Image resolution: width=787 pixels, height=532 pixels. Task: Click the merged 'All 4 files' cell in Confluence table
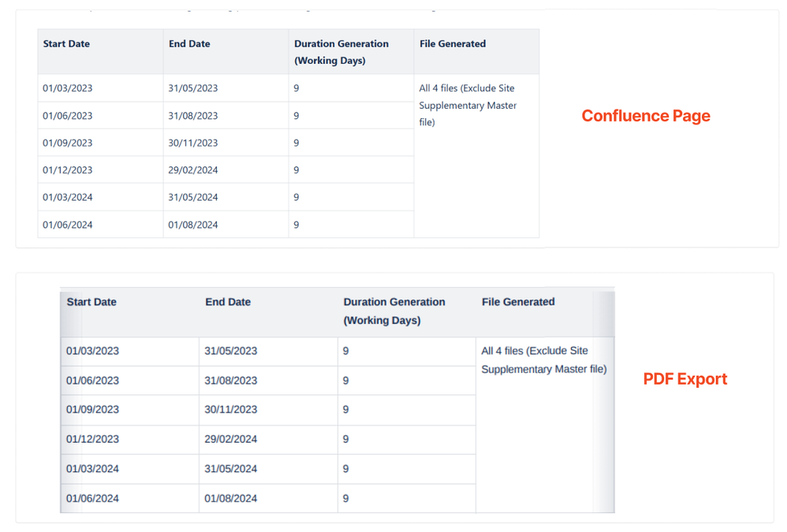pyautogui.click(x=477, y=156)
